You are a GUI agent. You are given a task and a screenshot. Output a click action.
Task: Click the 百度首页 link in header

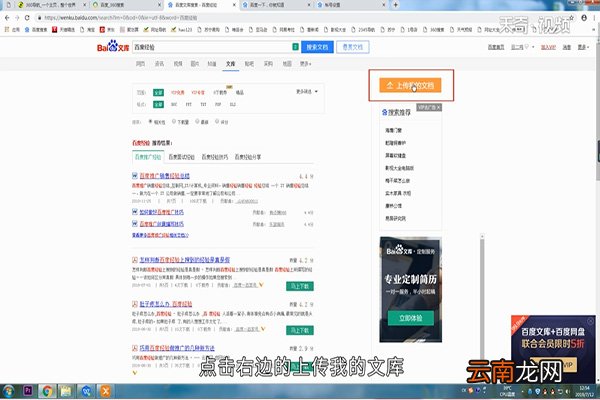pyautogui.click(x=496, y=47)
